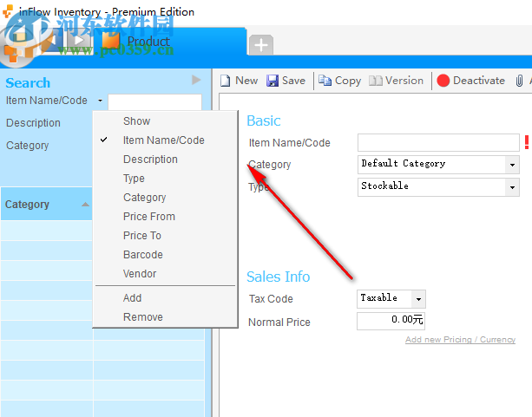The image size is (532, 417).
Task: Click the Version button label
Action: point(404,81)
